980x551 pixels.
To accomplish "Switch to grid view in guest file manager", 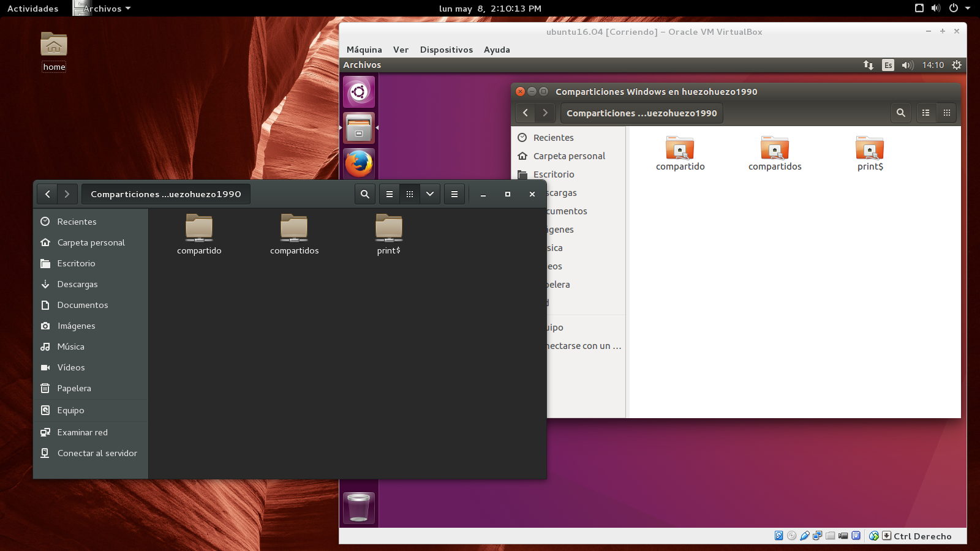I will click(947, 113).
